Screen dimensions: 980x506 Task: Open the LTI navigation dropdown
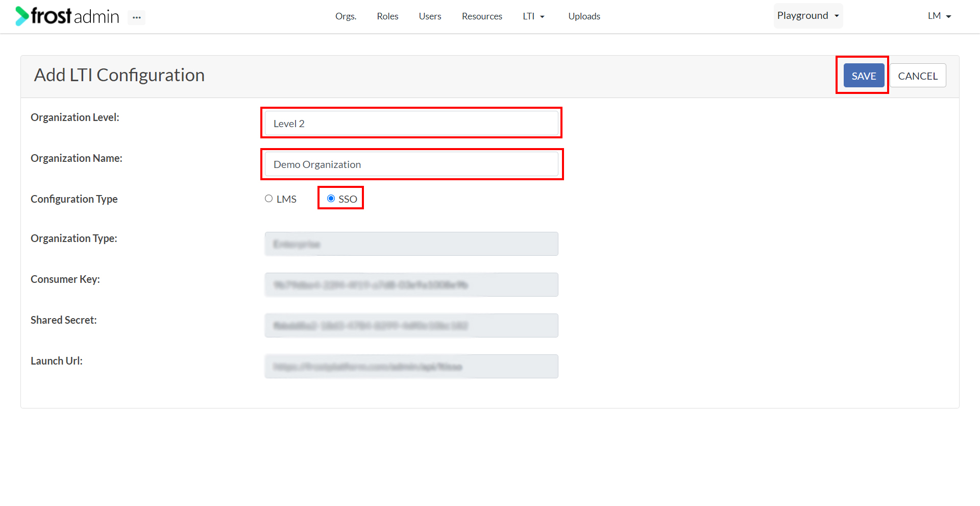(533, 16)
